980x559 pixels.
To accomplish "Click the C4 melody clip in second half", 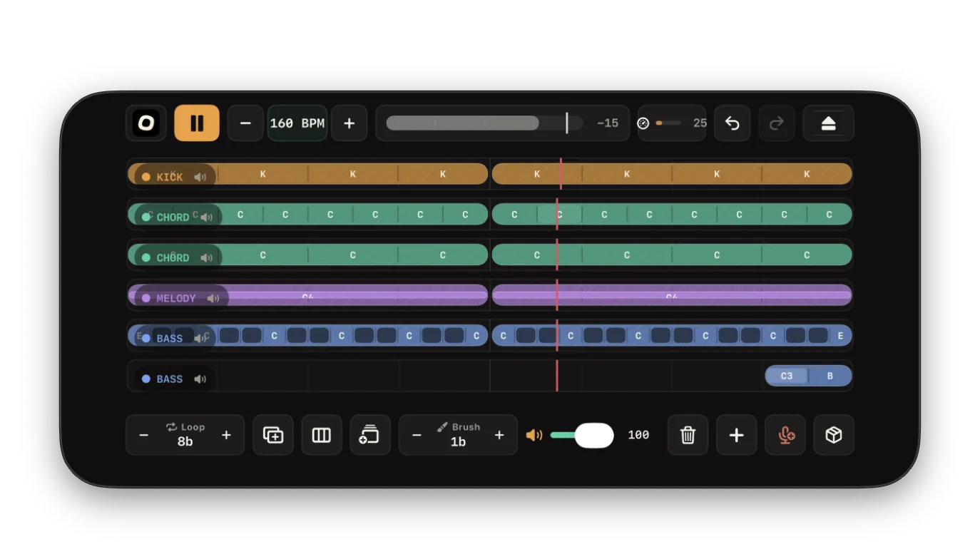I will [x=672, y=295].
